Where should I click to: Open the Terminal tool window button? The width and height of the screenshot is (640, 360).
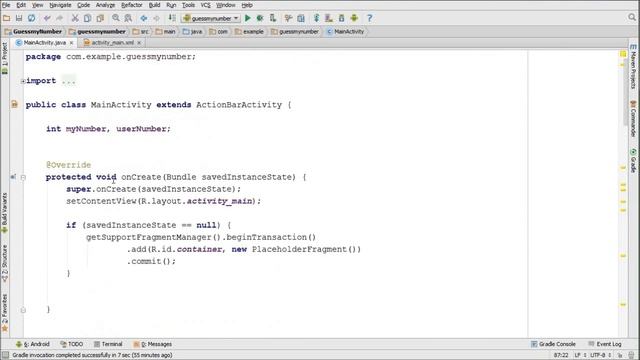pyautogui.click(x=108, y=344)
